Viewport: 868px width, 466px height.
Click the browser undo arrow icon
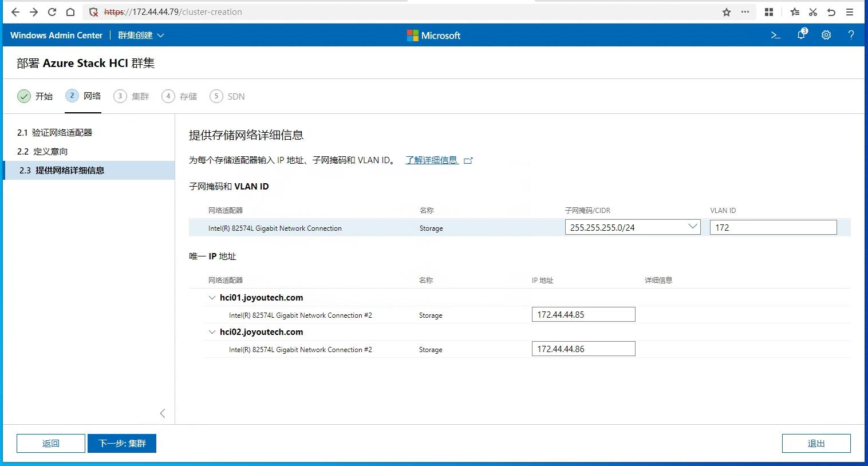[831, 12]
